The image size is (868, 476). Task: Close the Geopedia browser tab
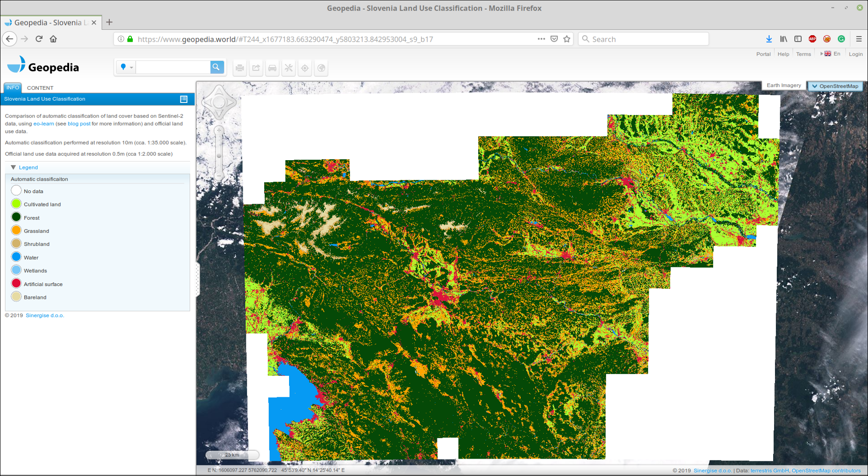(x=94, y=22)
